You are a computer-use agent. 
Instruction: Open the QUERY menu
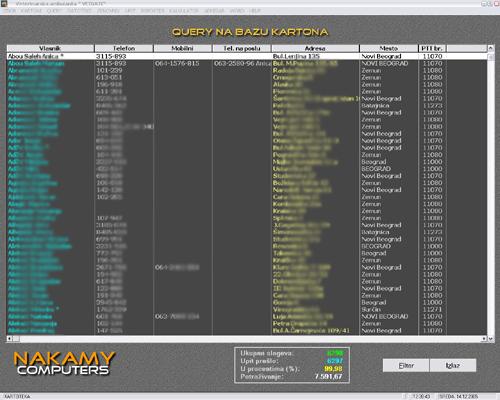[x=54, y=11]
